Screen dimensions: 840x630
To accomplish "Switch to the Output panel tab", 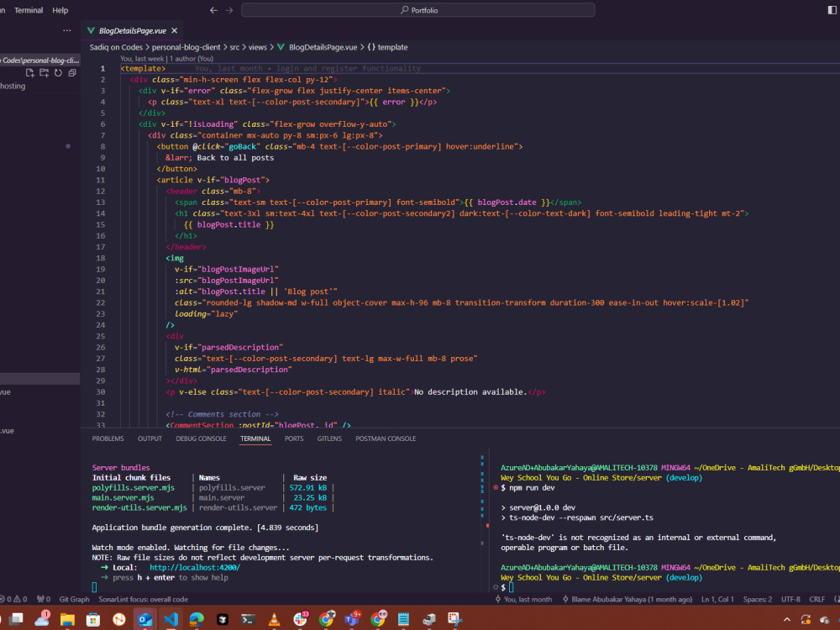I will (150, 438).
